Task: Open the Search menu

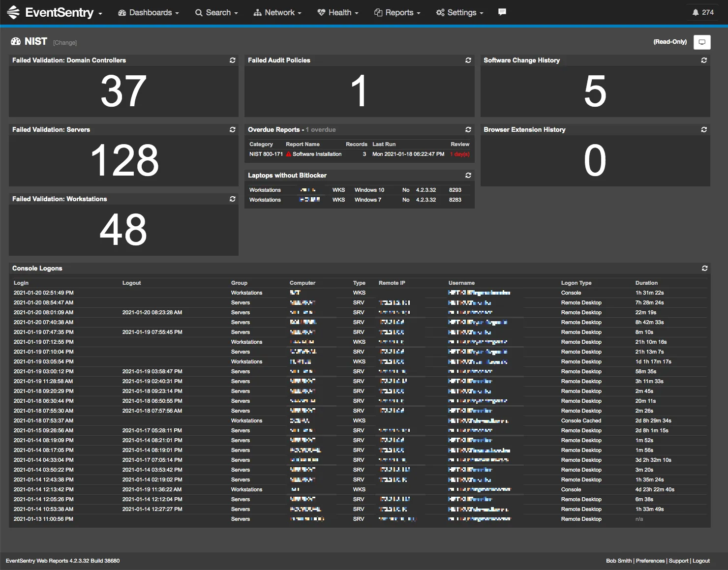Action: click(216, 12)
